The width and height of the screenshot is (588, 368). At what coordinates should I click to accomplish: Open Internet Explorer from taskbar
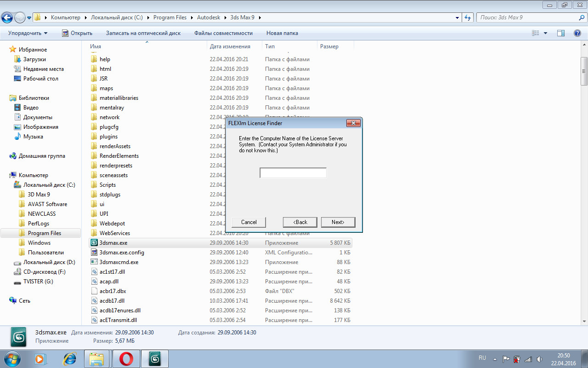(x=69, y=358)
